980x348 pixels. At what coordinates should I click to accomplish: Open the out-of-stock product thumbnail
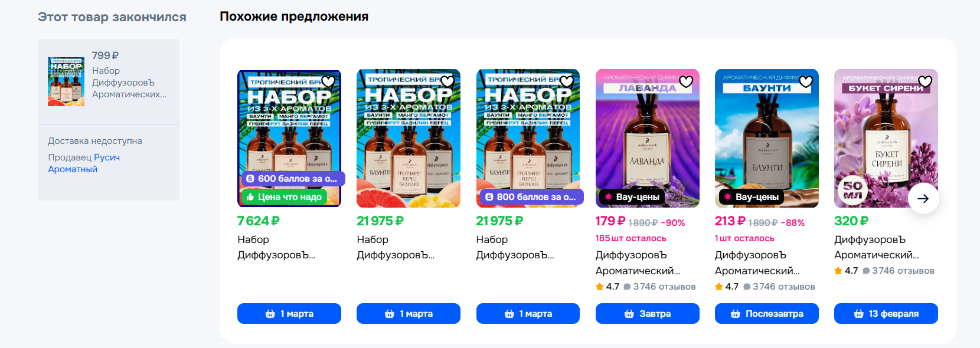point(66,81)
